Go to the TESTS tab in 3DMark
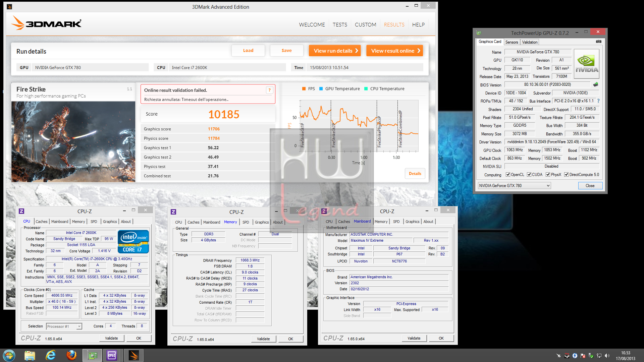 pyautogui.click(x=340, y=24)
